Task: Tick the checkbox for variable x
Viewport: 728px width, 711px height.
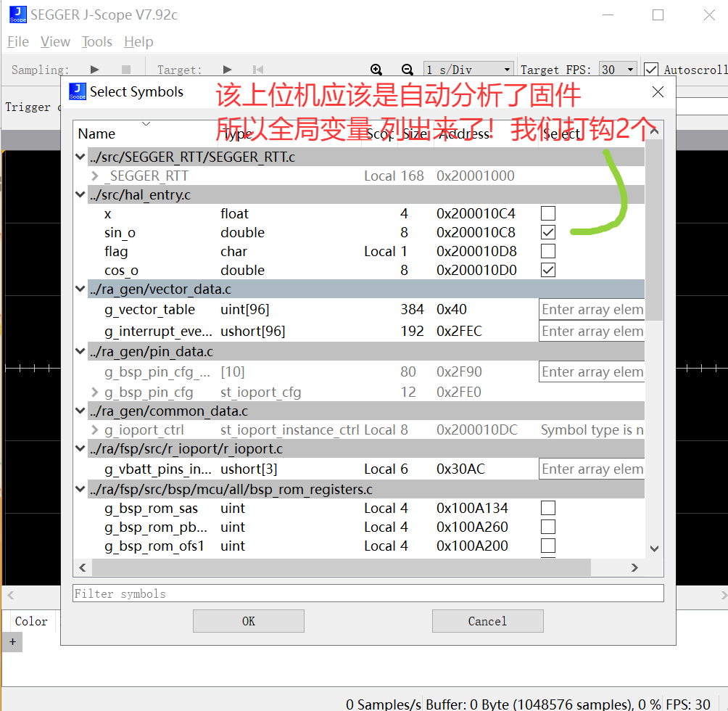Action: click(x=548, y=213)
